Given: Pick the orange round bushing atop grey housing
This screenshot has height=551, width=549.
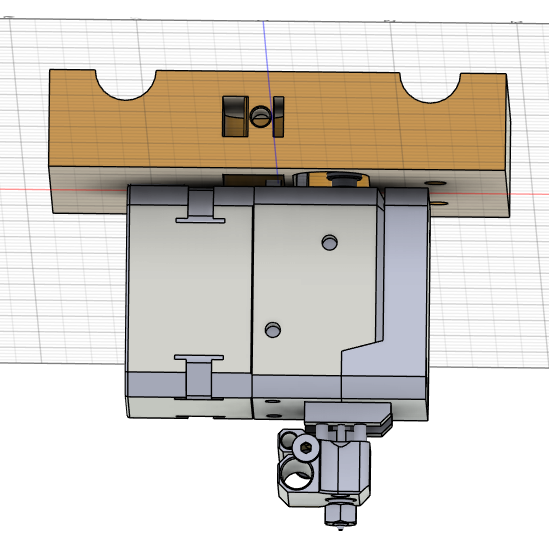Looking at the screenshot, I should tap(332, 179).
